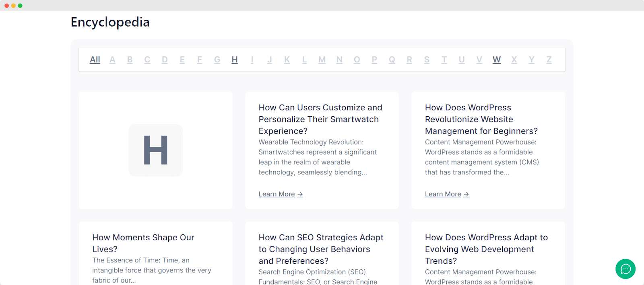Open WordPress Evolving Web Development Trends article
Viewport: 644px width, 285px height.
[x=486, y=249]
